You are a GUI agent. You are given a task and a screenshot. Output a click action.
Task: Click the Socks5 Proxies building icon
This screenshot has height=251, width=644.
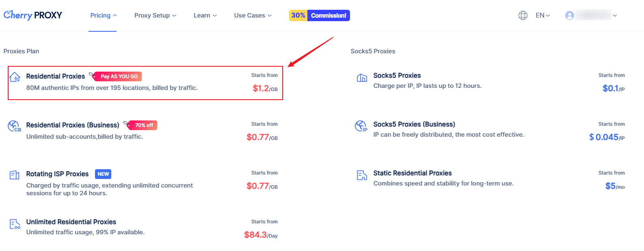pos(362,78)
